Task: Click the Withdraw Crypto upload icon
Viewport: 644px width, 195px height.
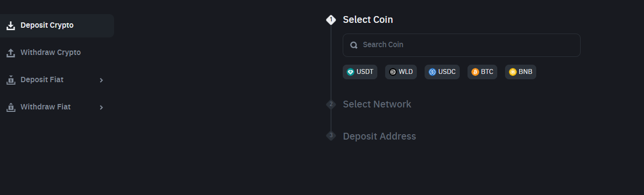Action: [11, 53]
